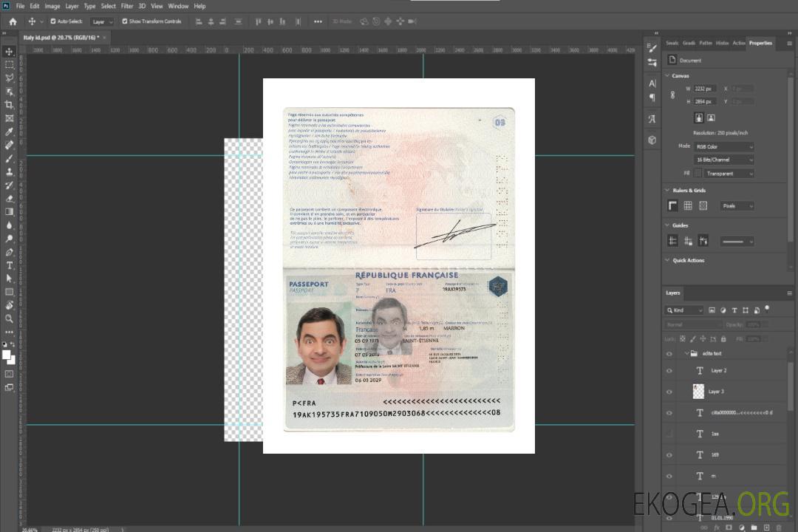Click the canvas Fill color swatch
The width and height of the screenshot is (798, 532).
tap(698, 174)
